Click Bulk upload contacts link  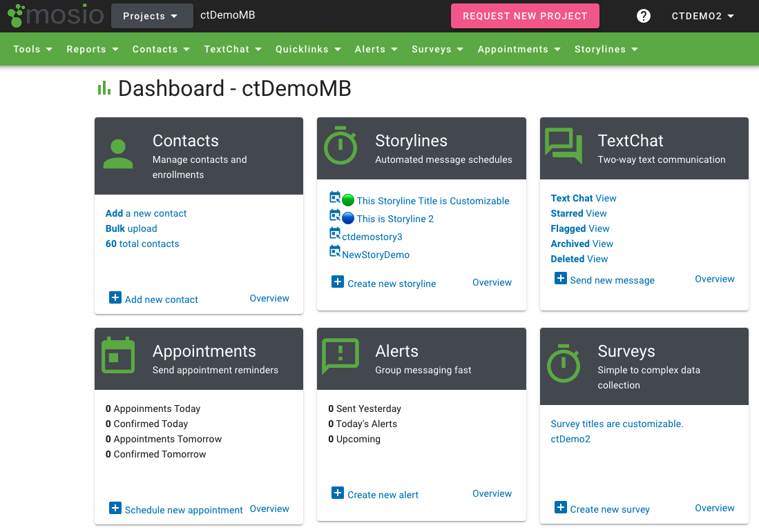point(131,228)
